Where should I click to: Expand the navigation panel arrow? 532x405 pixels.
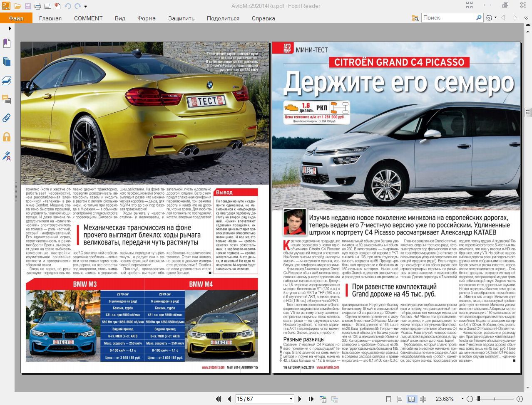point(10,29)
